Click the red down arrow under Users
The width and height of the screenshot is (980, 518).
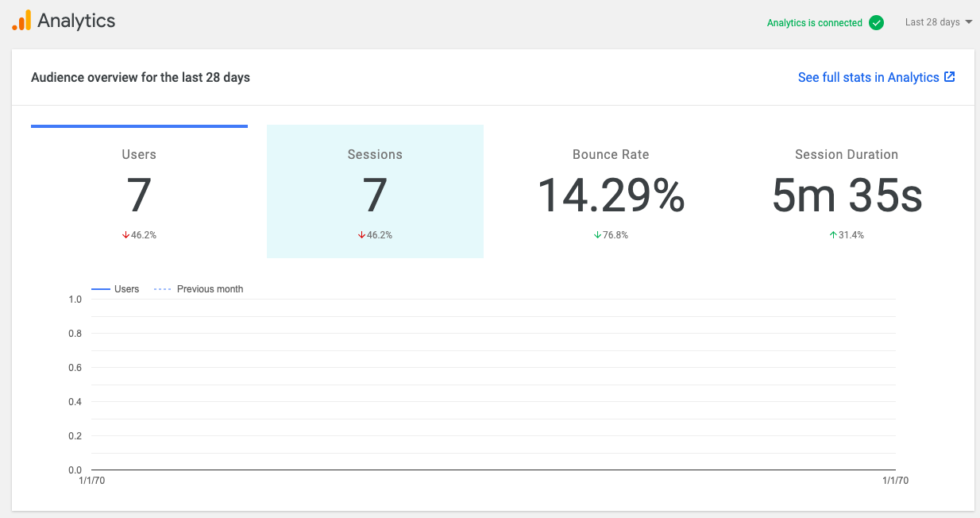pyautogui.click(x=125, y=235)
